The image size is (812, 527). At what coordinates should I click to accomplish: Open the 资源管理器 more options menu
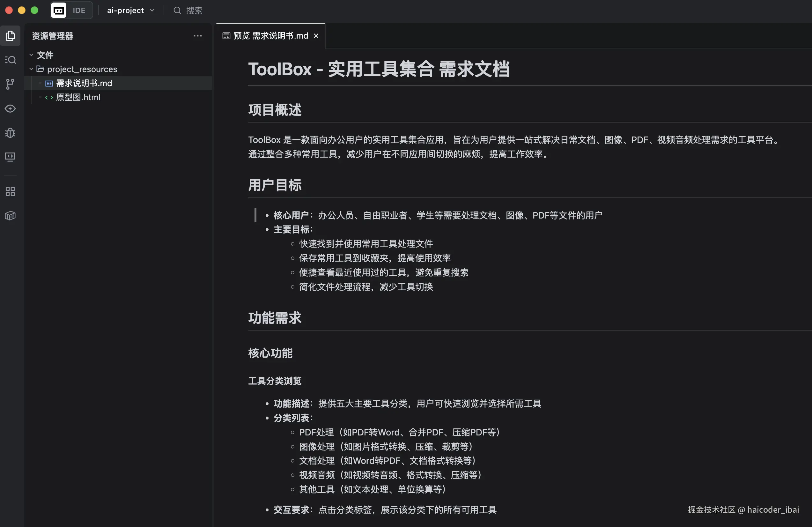(x=197, y=36)
